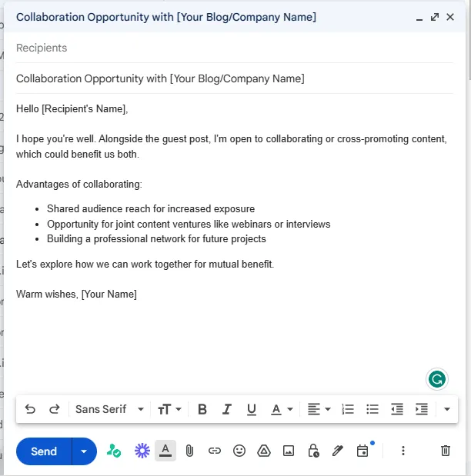Viewport: 471px width, 476px height.
Task: Increase the indent level
Action: 422,409
